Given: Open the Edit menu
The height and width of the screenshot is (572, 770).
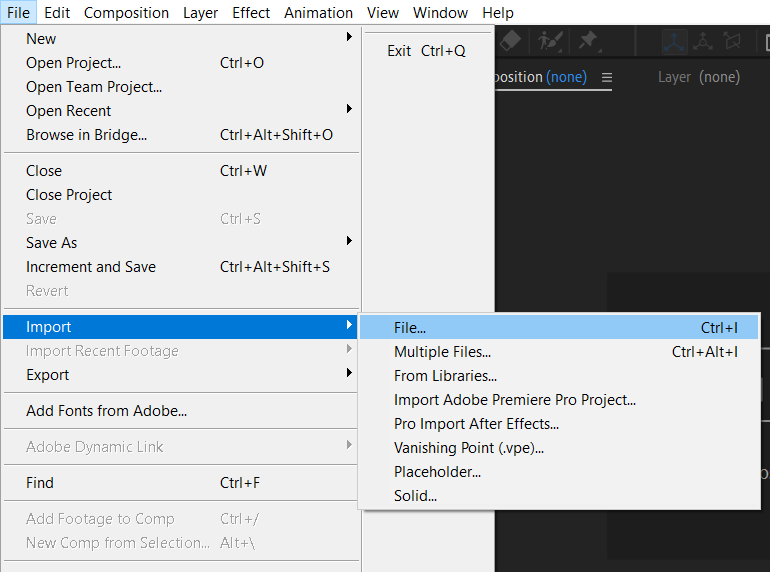Looking at the screenshot, I should tap(57, 12).
